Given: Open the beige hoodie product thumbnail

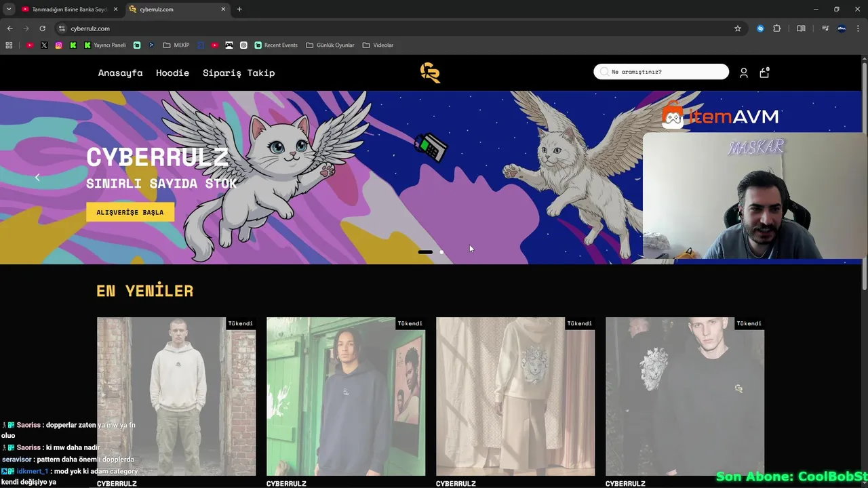Looking at the screenshot, I should [x=176, y=396].
